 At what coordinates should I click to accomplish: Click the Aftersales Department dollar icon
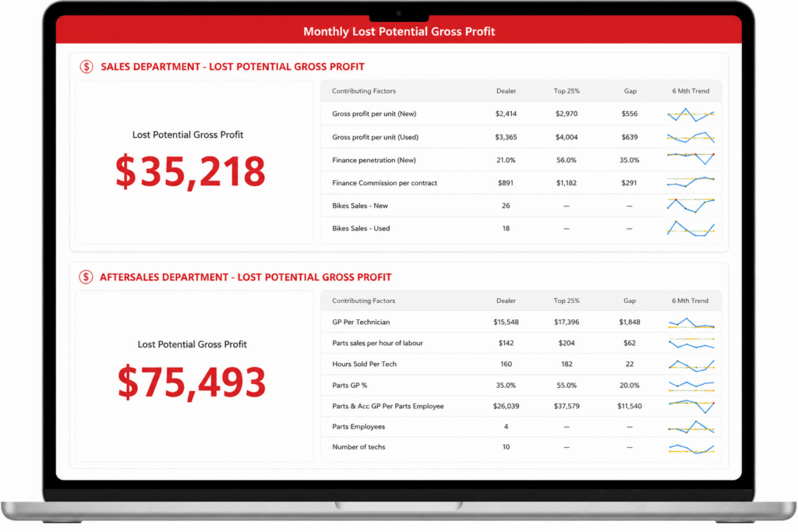tap(86, 277)
